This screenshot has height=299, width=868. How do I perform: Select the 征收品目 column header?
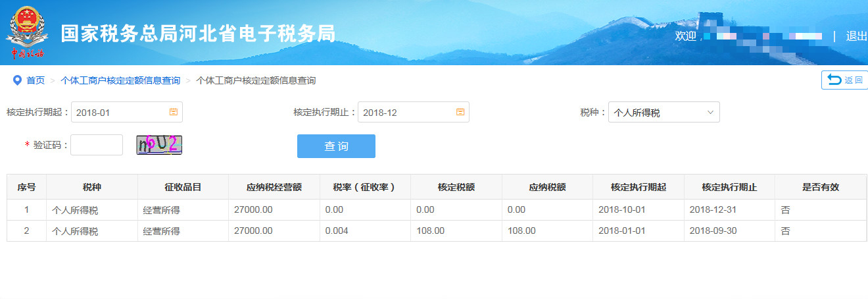[183, 187]
